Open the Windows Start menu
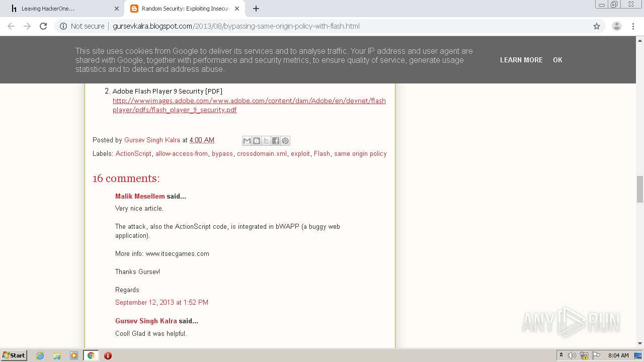 point(14,355)
